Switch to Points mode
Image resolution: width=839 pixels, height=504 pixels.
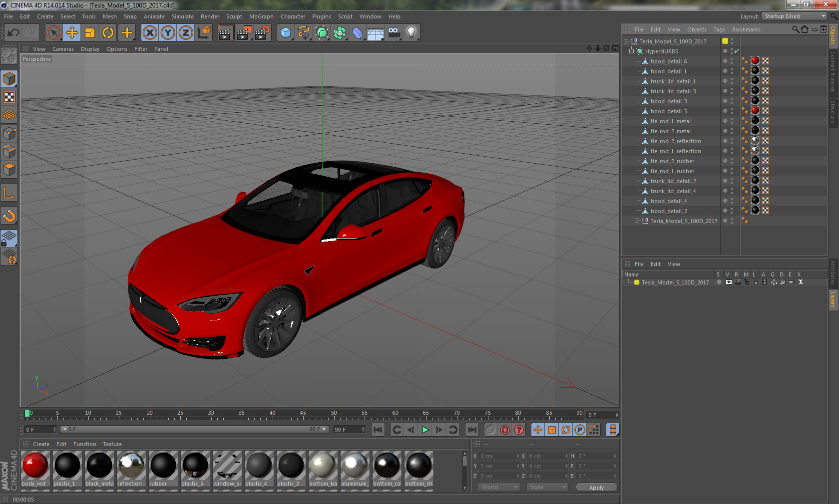[x=9, y=134]
